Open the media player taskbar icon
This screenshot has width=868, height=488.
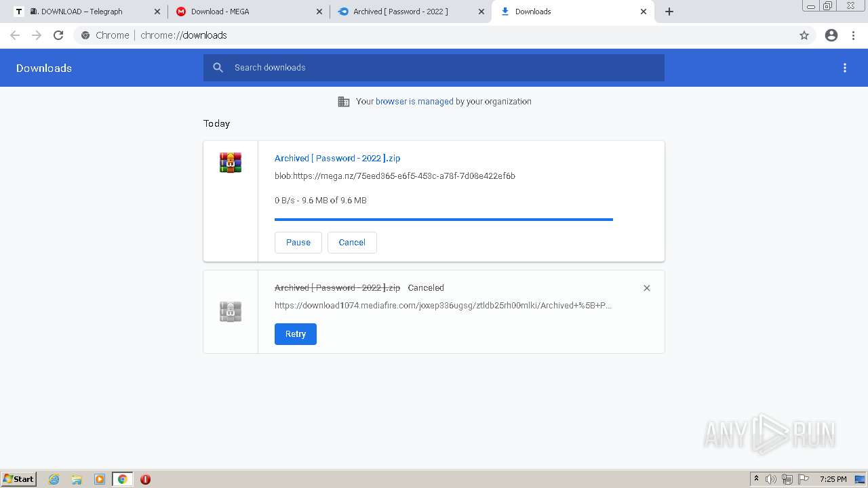click(x=100, y=479)
